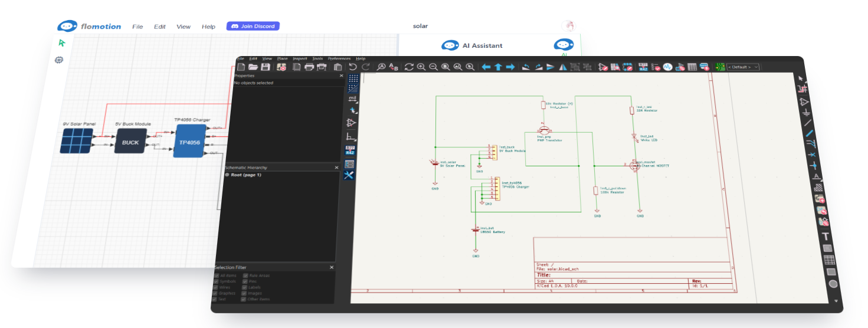This screenshot has height=328, width=868.
Task: Click blue right navigate arrow in KiCad
Action: (510, 67)
